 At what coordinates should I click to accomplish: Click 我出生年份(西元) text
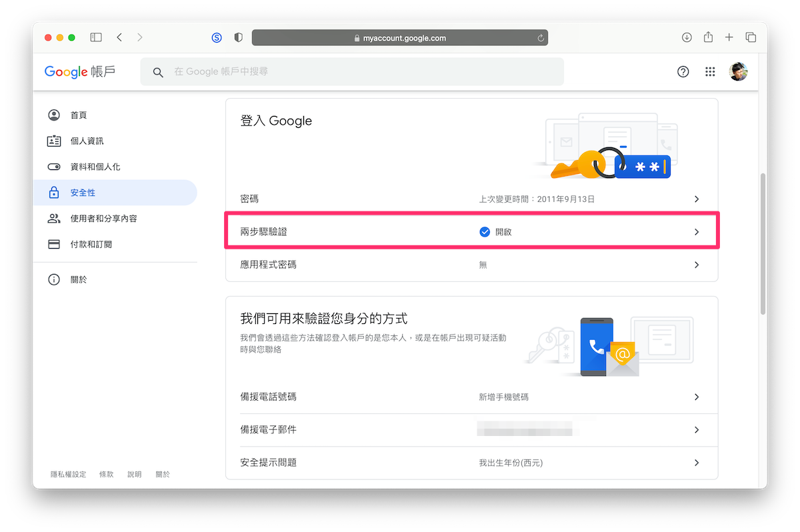(x=511, y=463)
